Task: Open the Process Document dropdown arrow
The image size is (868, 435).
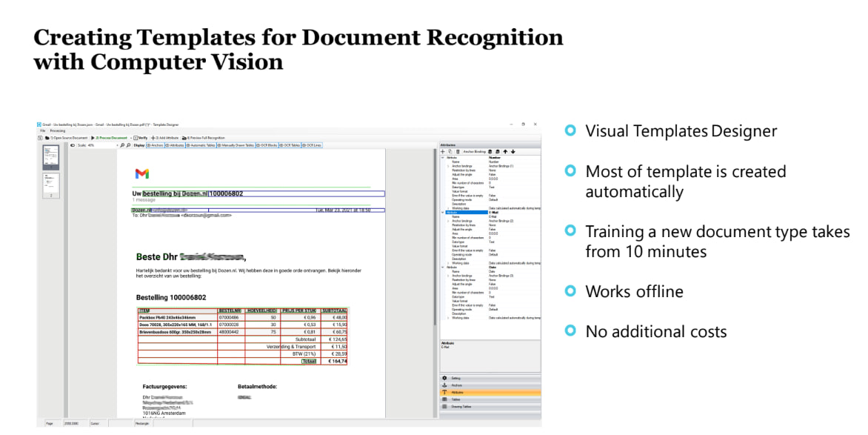Action: (131, 138)
